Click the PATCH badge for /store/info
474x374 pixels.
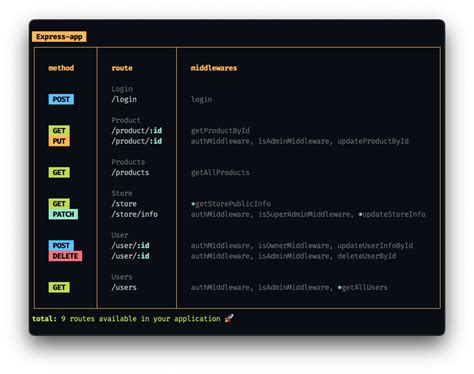point(63,214)
